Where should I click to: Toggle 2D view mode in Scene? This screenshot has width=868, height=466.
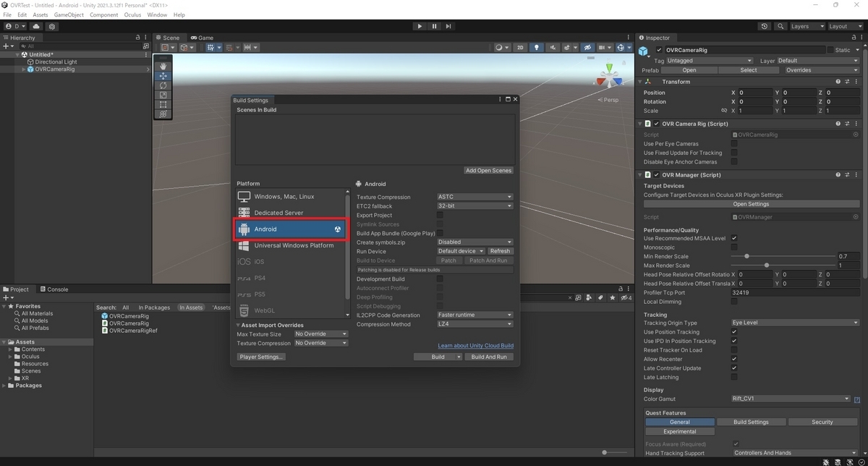(x=520, y=48)
